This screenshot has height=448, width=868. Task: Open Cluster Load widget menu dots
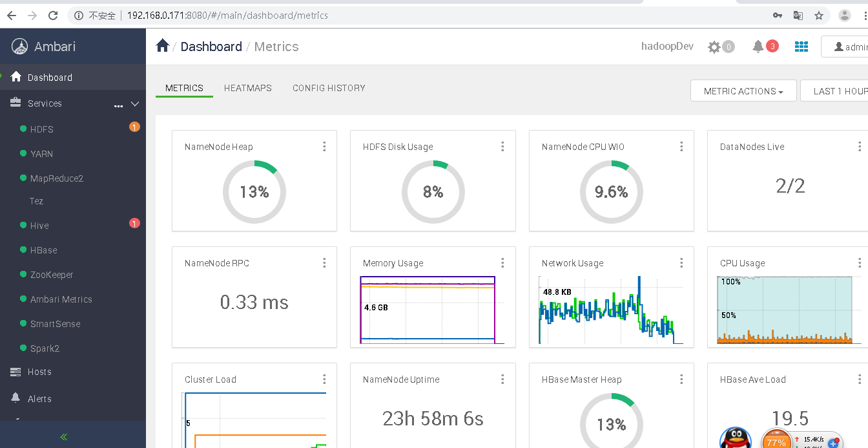[324, 379]
